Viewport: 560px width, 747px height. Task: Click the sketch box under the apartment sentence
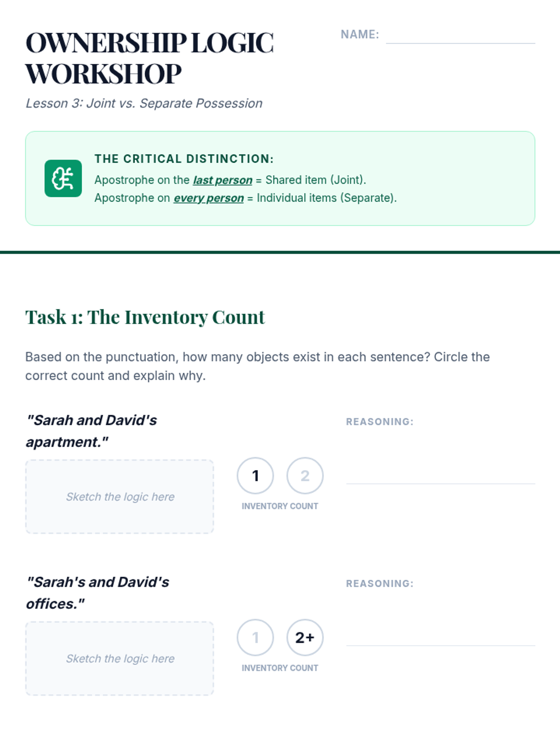(119, 497)
